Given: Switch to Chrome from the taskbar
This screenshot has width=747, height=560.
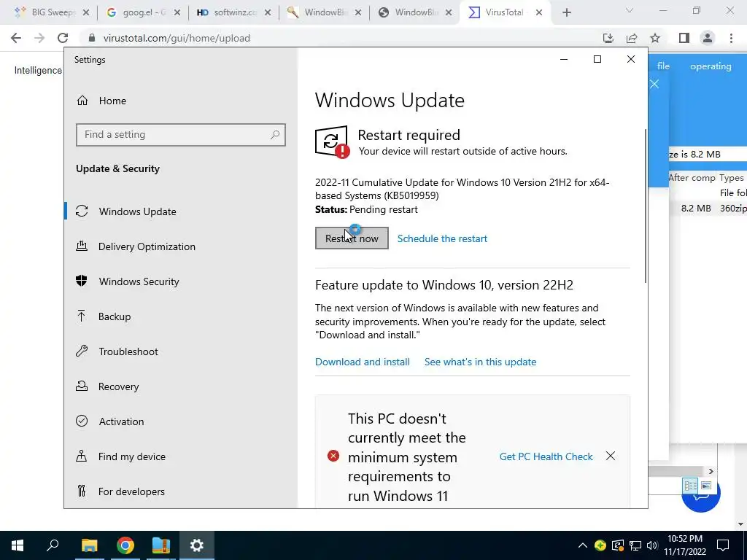Looking at the screenshot, I should [125, 545].
